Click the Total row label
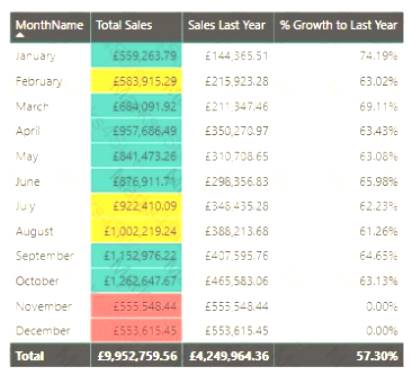Image resolution: width=412 pixels, height=381 pixels. coord(30,356)
